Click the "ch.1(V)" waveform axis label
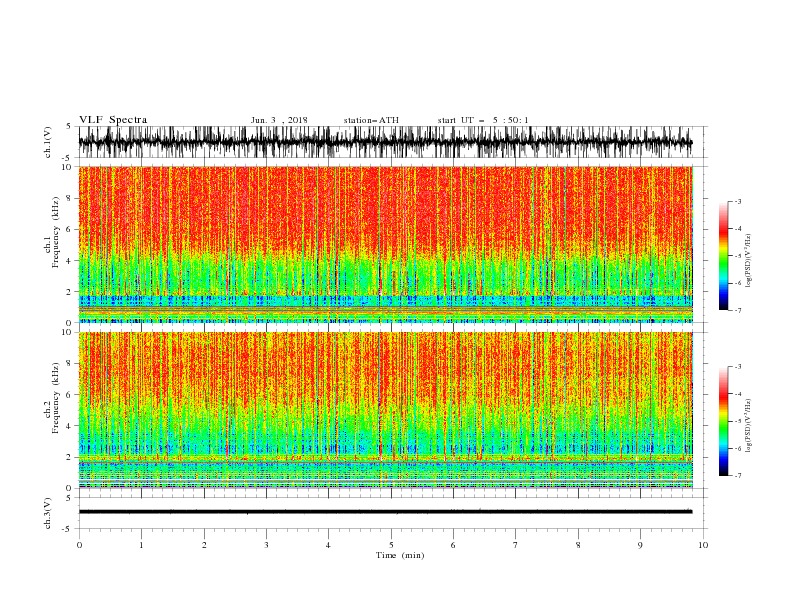The height and width of the screenshot is (612, 792). (48, 142)
